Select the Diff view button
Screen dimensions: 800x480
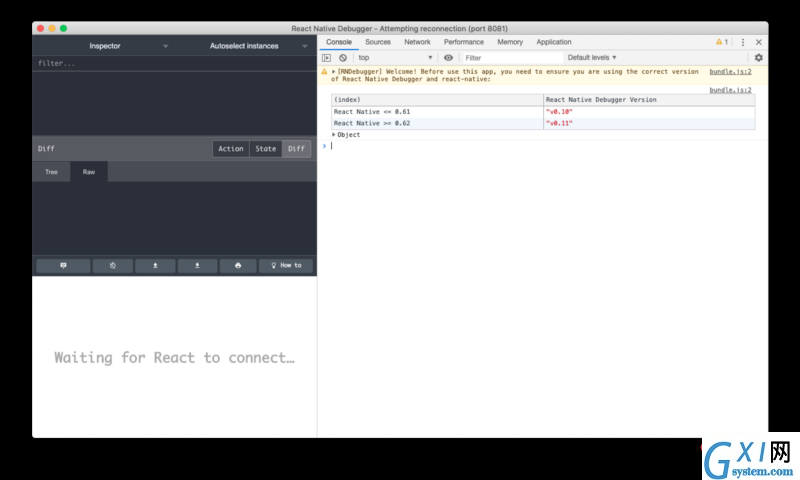(x=296, y=148)
